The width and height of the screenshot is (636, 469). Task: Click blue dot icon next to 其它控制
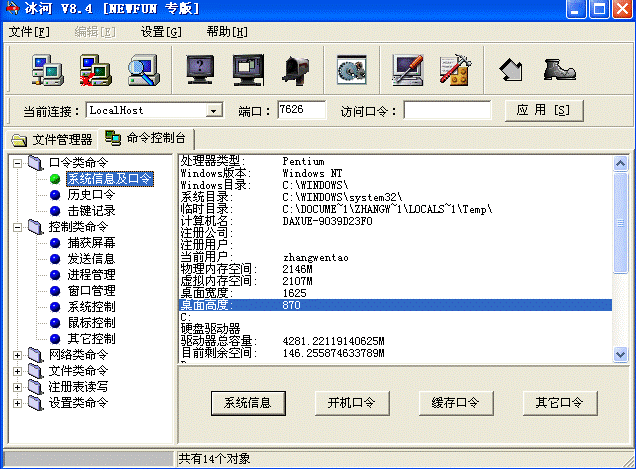click(x=55, y=339)
